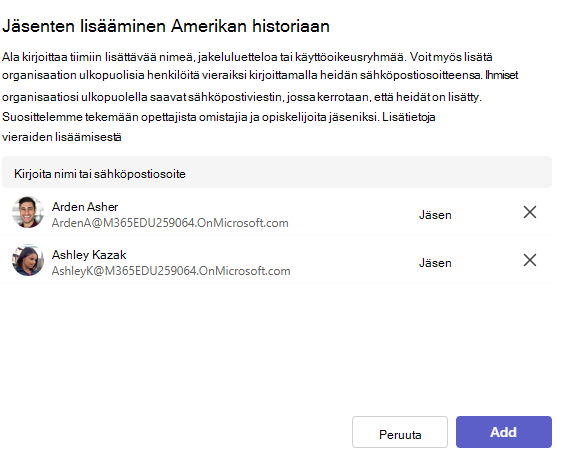
Task: Click the line starting Ala kirjoittaa tiimiin
Action: [x=247, y=57]
